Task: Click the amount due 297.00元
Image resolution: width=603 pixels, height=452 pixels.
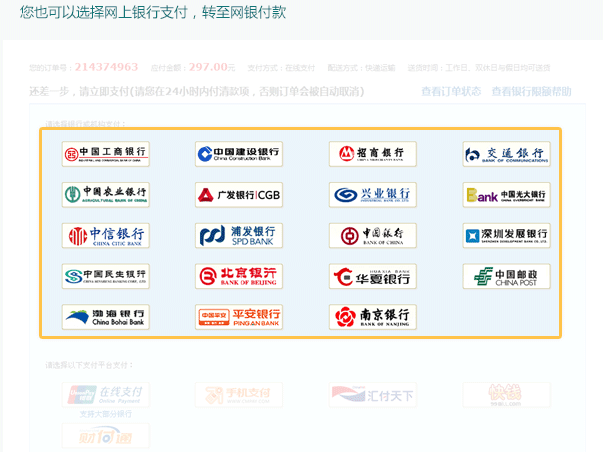Action: [212, 67]
